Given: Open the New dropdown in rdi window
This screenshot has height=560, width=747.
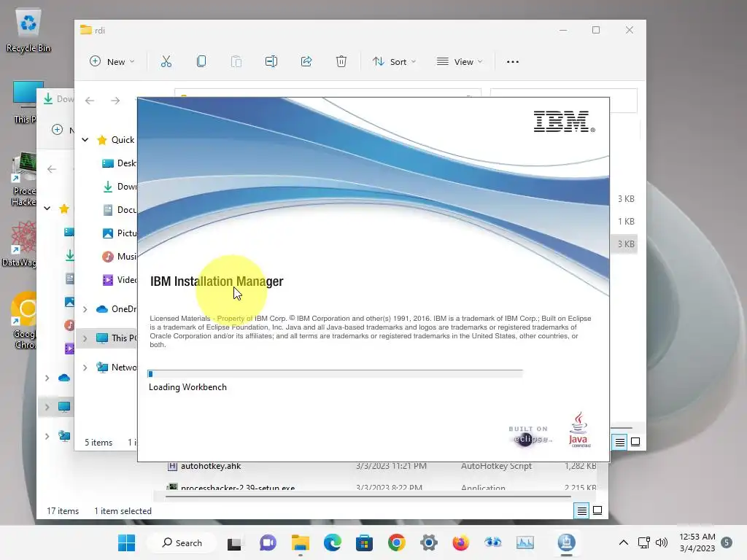Looking at the screenshot, I should 112,61.
